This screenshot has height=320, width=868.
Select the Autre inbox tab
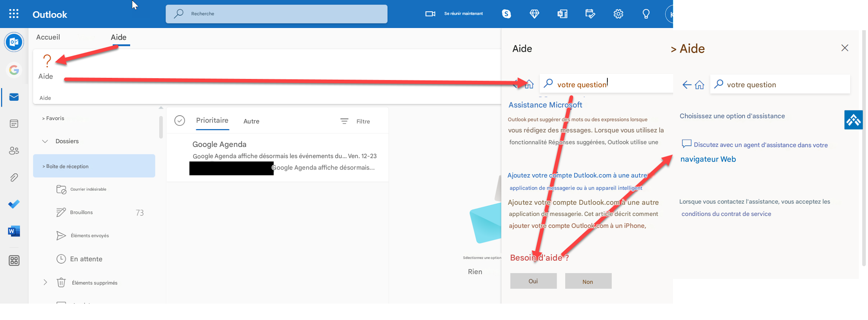pos(251,121)
